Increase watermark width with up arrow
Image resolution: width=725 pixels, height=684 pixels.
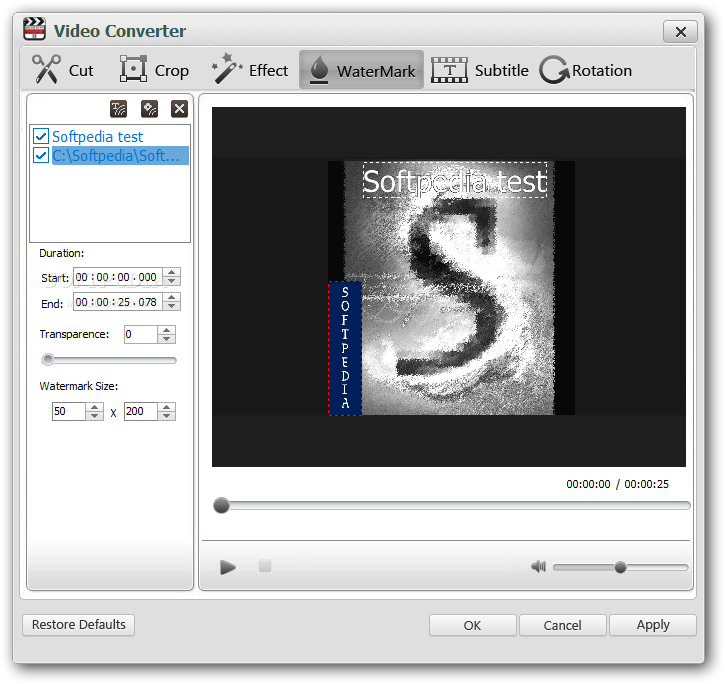[x=94, y=407]
